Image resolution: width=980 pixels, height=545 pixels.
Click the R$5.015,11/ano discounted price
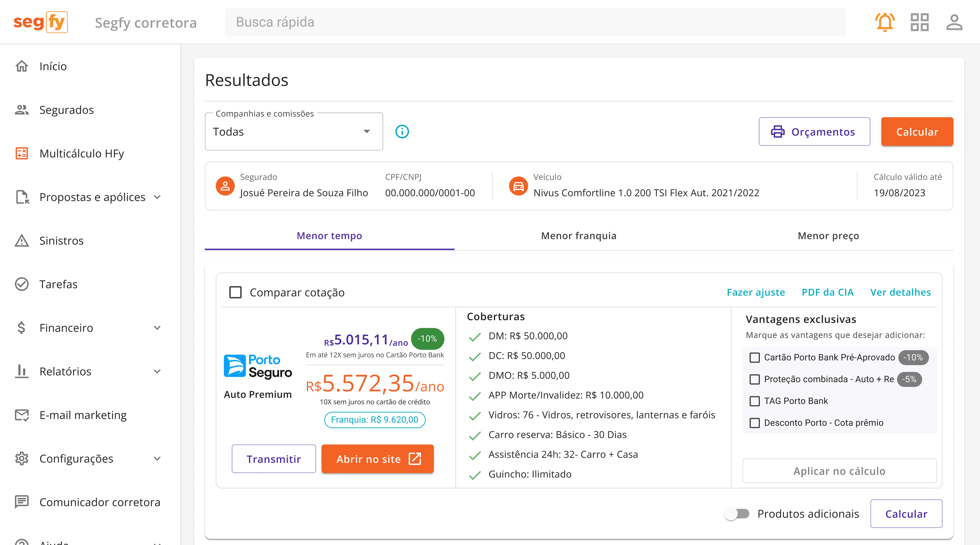(x=366, y=340)
